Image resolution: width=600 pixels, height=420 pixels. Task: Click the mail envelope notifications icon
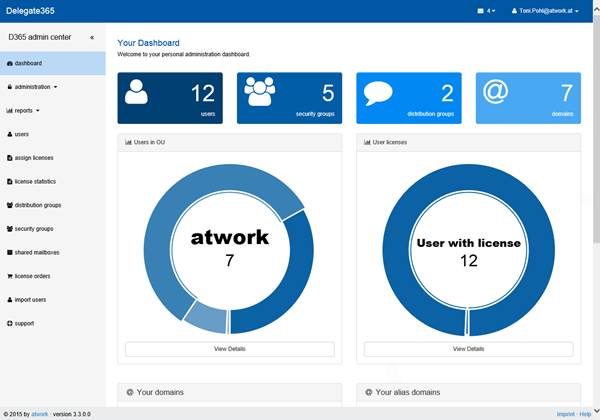point(481,11)
